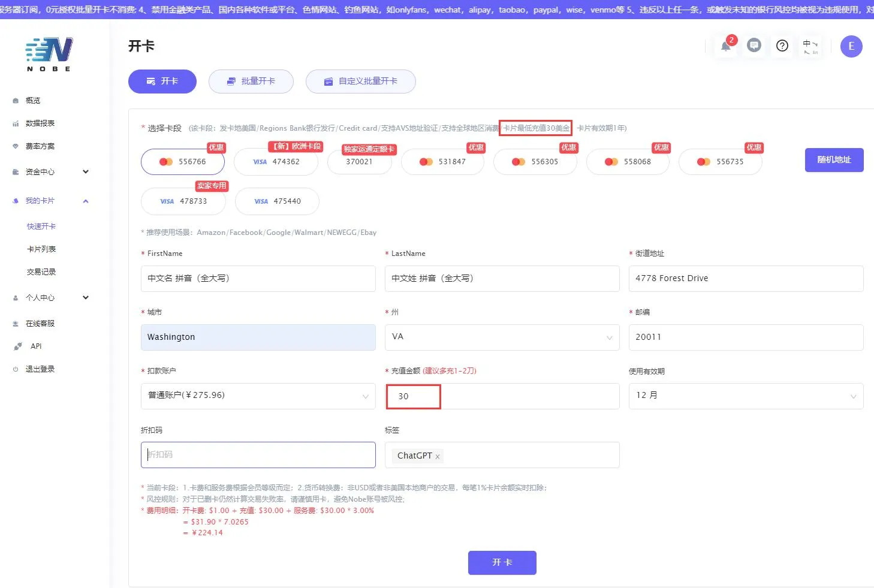Click the ¥224.14 total amount text
Viewport: 874px width, 588px height.
(207, 533)
